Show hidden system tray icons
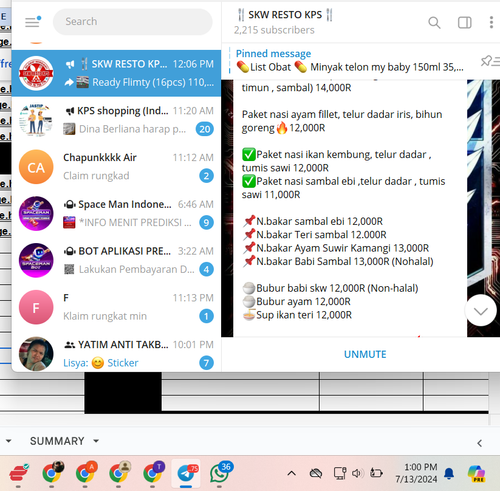 click(x=292, y=473)
